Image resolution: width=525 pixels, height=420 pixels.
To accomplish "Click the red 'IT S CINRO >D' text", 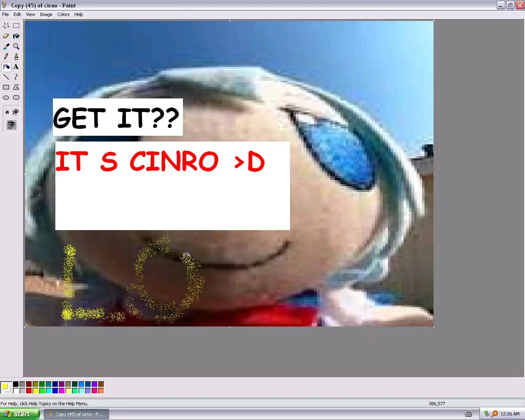I will [x=160, y=161].
